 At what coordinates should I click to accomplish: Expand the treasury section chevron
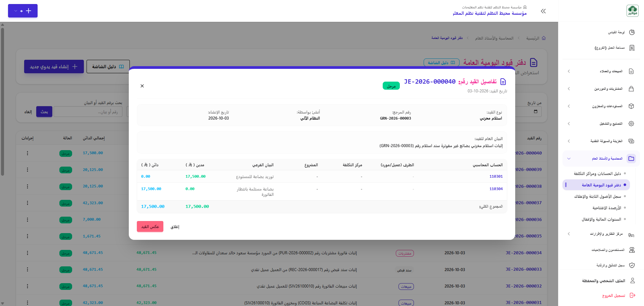569,141
